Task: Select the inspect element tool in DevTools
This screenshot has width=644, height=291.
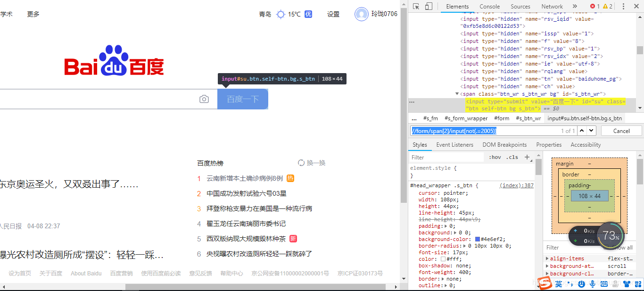Action: tap(417, 6)
